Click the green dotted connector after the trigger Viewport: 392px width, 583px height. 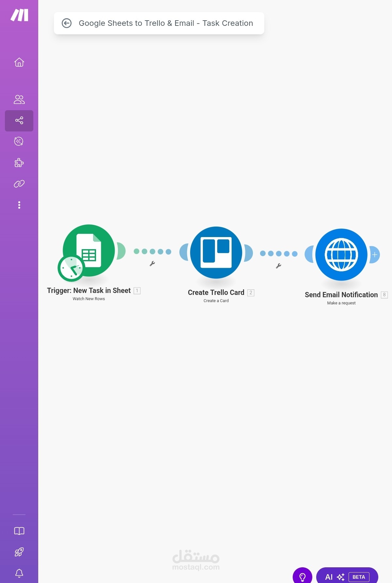pos(152,251)
